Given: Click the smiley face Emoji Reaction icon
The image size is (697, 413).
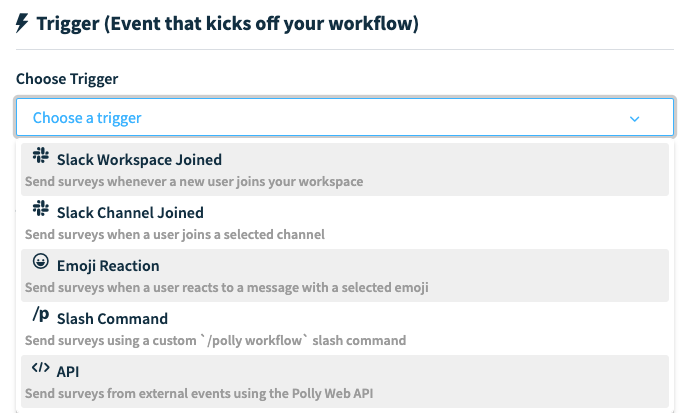Looking at the screenshot, I should pos(40,261).
